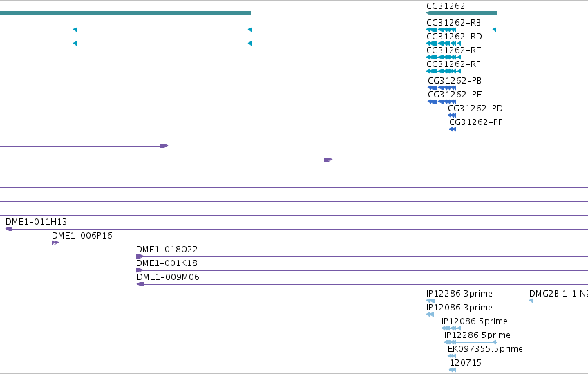Viewport: 588px width, 374px height.
Task: Click the DME1-001K18 clone end arrow
Action: (140, 270)
